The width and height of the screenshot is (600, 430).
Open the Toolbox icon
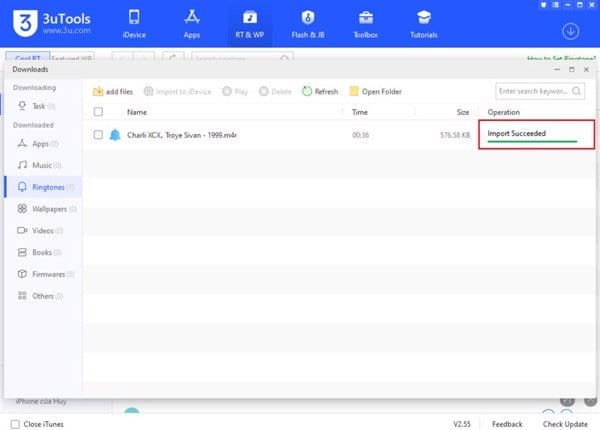366,19
